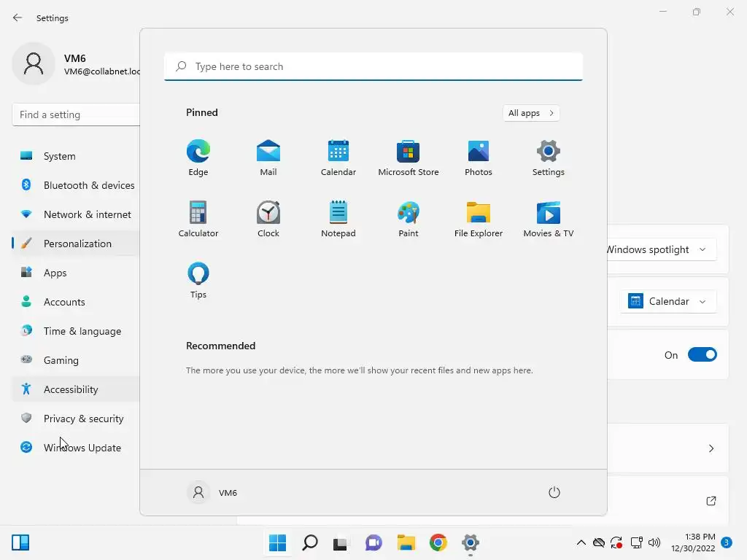Open notification center badge 3
Screen dimensions: 747x560
(x=726, y=542)
